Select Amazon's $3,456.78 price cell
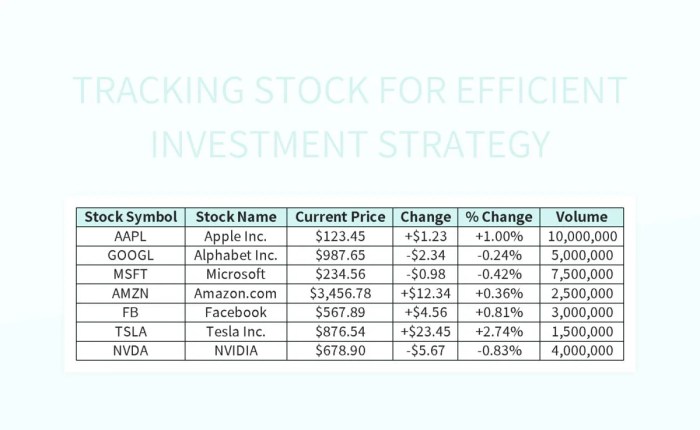Image resolution: width=700 pixels, height=430 pixels. [340, 293]
